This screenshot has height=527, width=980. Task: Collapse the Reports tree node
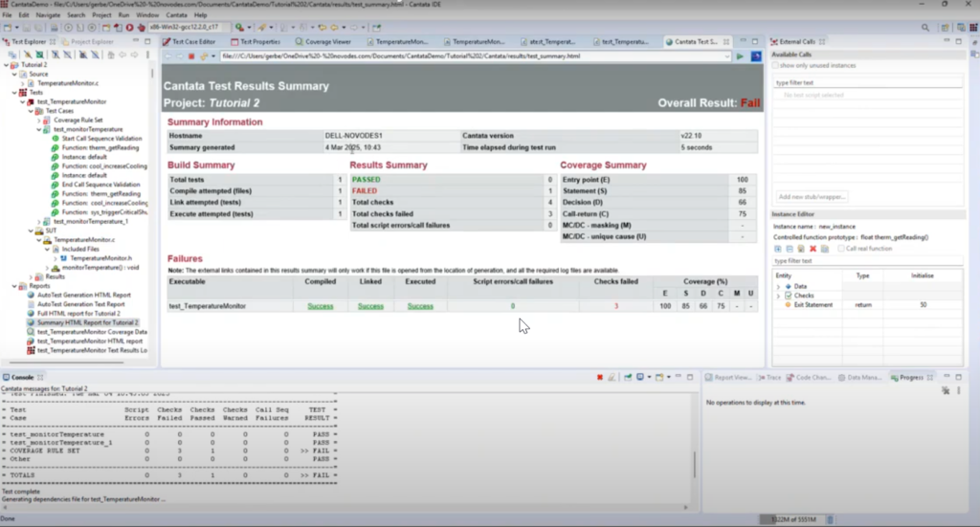[x=14, y=286]
